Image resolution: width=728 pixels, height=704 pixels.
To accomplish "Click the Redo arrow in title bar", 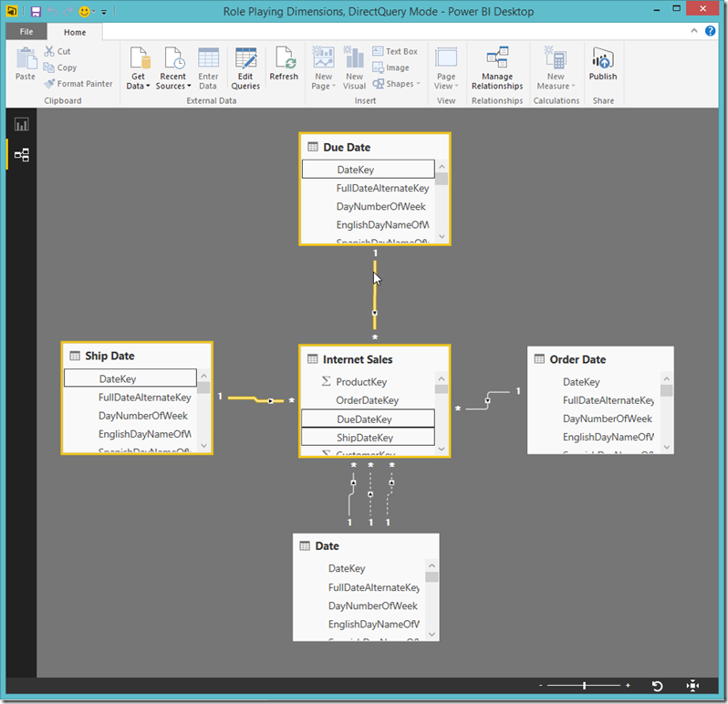I will pyautogui.click(x=68, y=11).
